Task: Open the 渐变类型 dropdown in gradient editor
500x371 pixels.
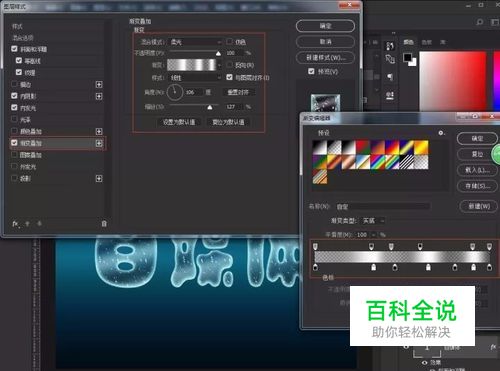Action: point(373,221)
